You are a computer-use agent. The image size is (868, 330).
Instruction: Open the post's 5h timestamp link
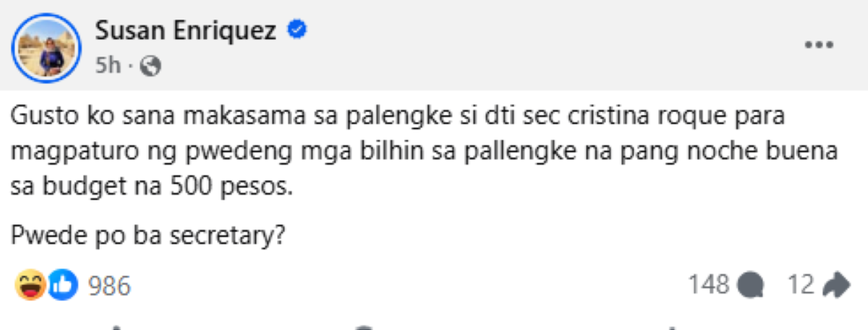pos(109,67)
